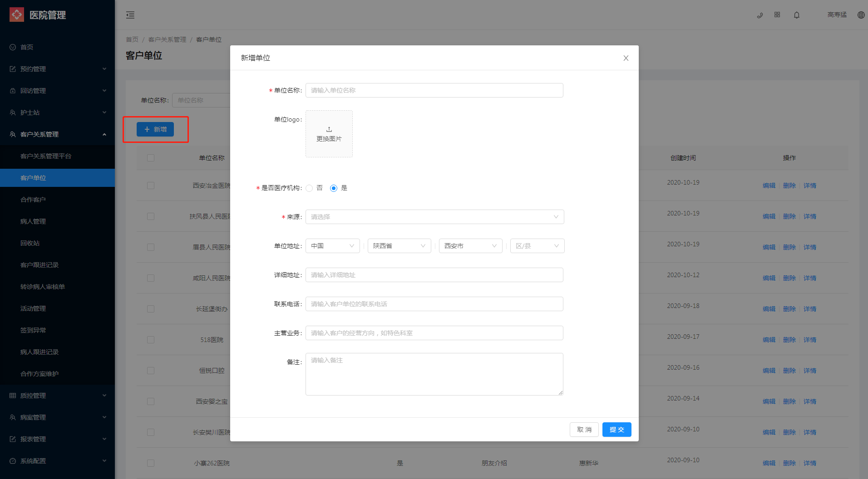Click the 提交 submit button
The width and height of the screenshot is (868, 479).
coord(617,430)
